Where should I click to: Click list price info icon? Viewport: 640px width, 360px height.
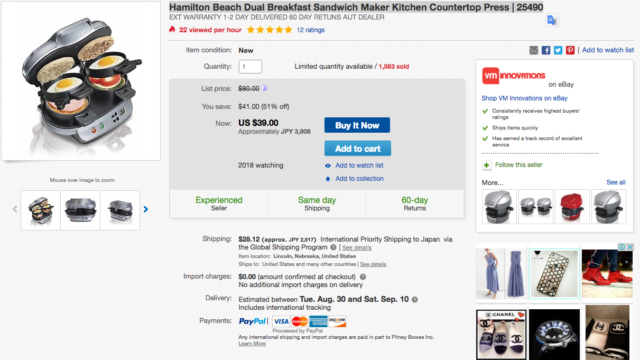264,88
